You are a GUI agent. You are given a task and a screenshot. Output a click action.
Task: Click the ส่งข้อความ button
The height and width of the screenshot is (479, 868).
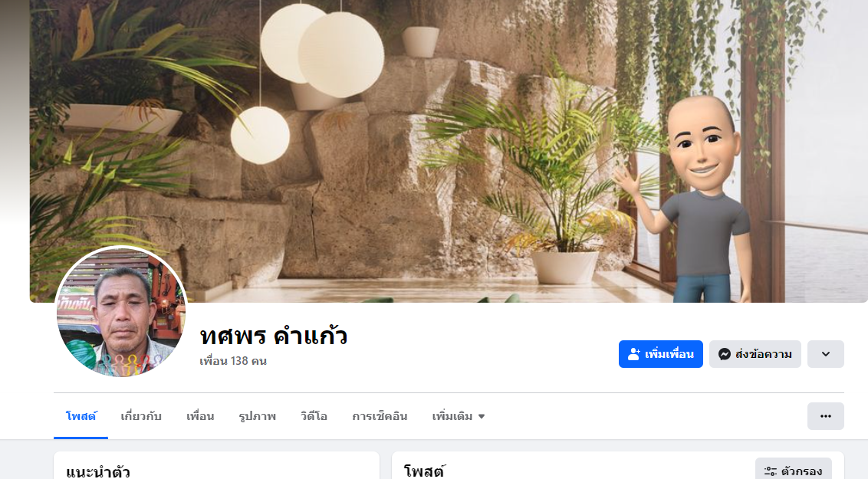(x=755, y=354)
